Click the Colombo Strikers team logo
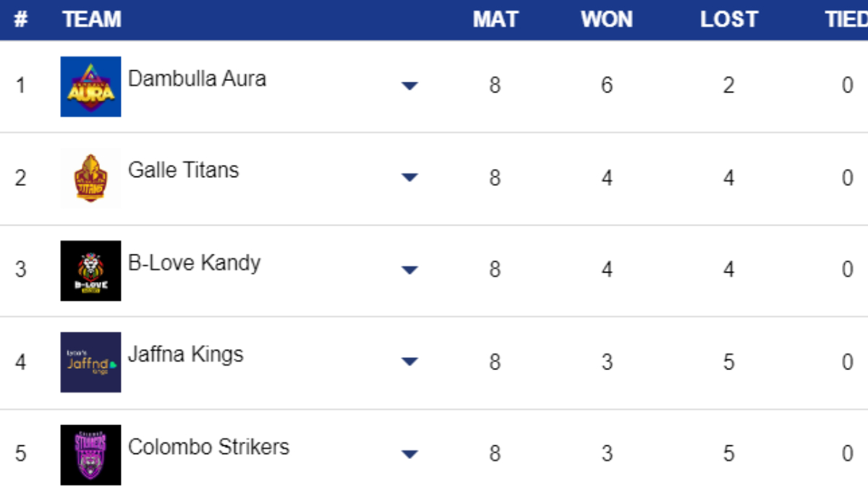868x488 pixels. (90, 454)
